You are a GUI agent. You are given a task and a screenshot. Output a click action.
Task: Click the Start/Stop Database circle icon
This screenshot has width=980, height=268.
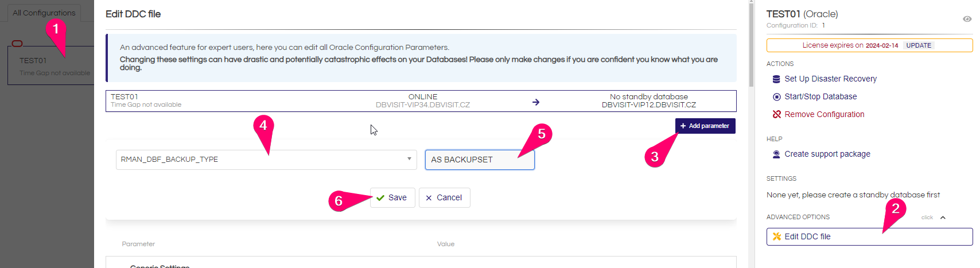point(776,97)
